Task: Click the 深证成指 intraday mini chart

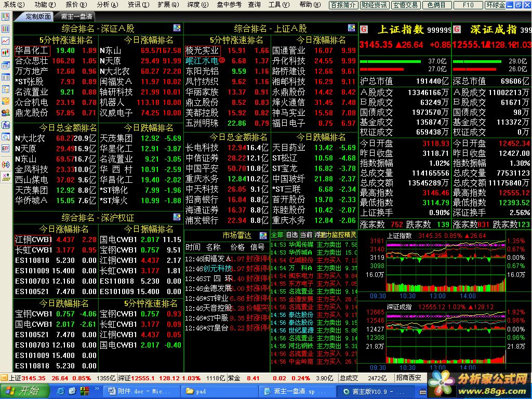Action: point(446,337)
